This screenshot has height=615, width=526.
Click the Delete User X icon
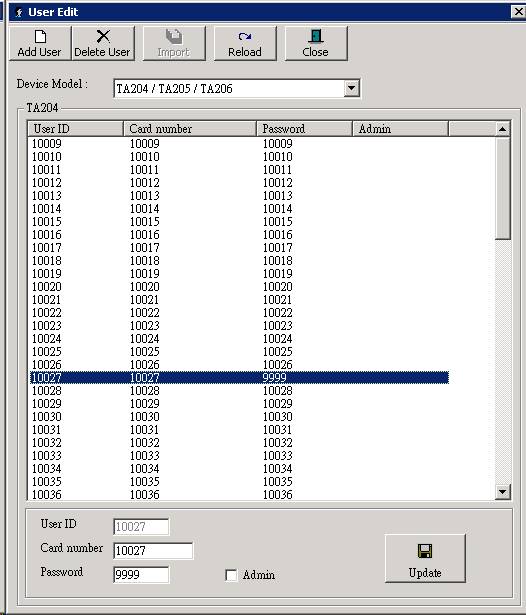pyautogui.click(x=103, y=36)
